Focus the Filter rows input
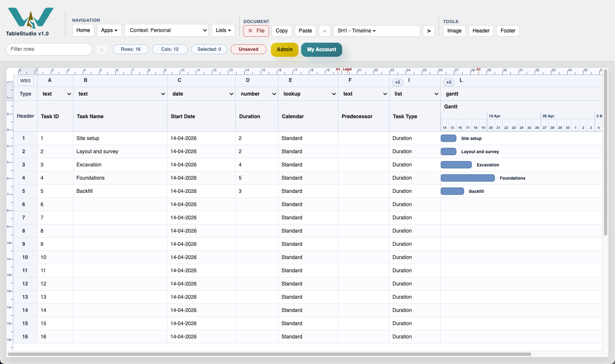Viewport: 615px width, 364px height. tap(49, 49)
